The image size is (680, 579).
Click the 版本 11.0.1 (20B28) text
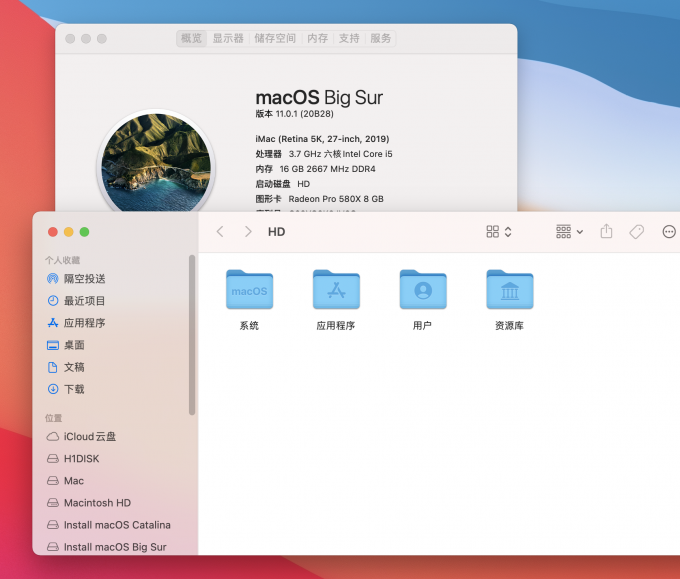point(294,114)
